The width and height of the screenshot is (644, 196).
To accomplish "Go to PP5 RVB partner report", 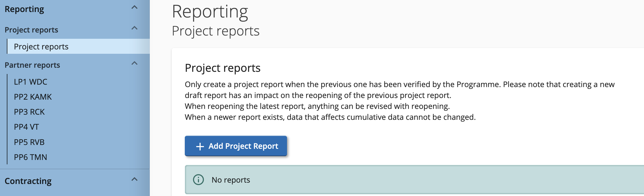I will tap(29, 142).
